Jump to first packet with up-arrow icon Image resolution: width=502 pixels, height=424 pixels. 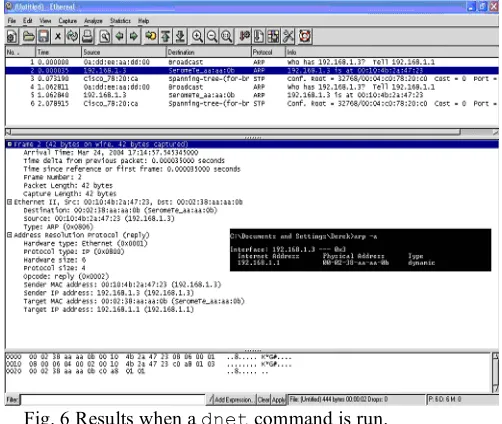pos(166,36)
